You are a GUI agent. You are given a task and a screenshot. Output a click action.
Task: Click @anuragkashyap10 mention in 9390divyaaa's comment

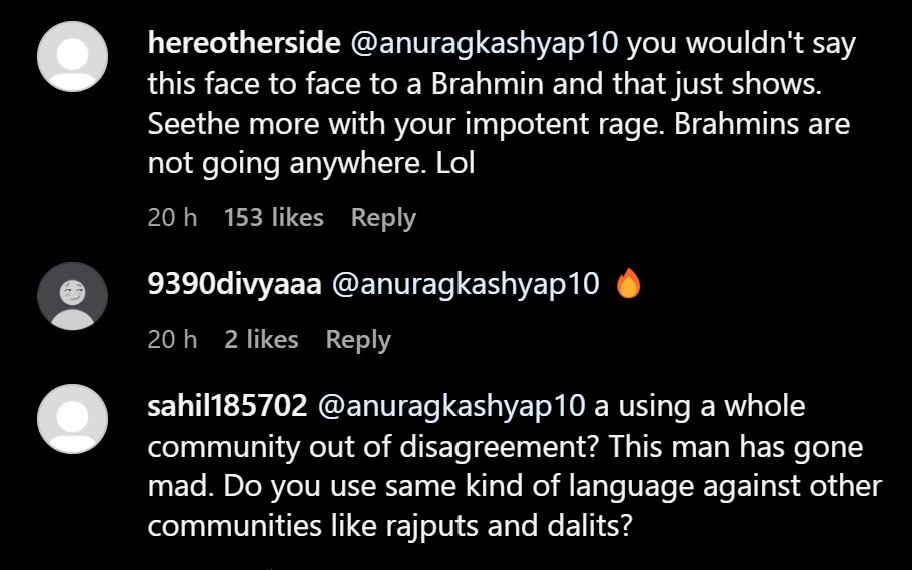(x=465, y=285)
